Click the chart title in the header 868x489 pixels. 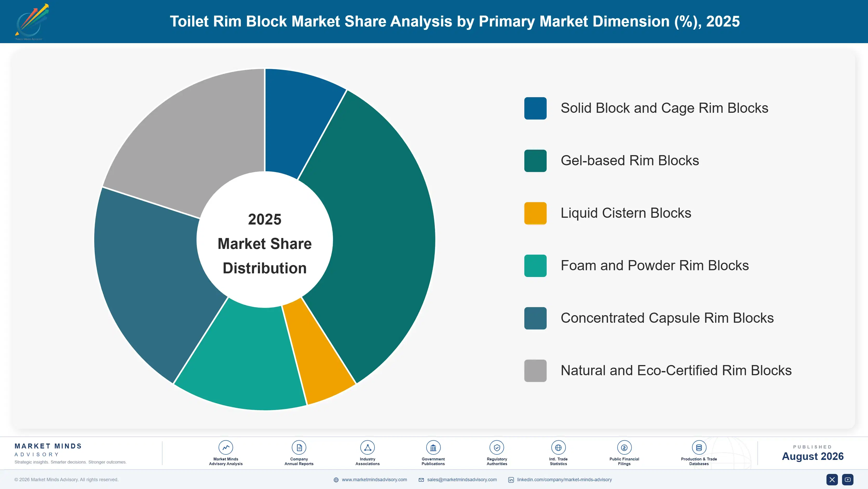(455, 22)
